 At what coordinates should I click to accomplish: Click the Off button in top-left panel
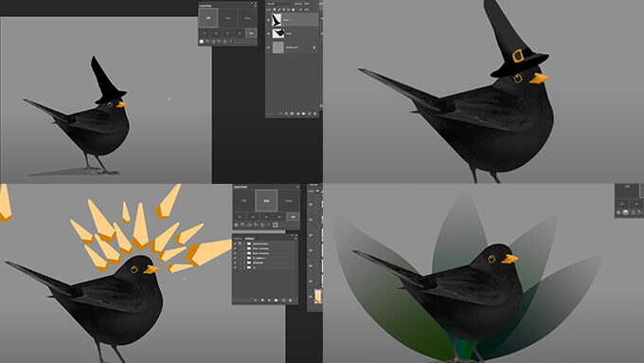click(x=208, y=18)
